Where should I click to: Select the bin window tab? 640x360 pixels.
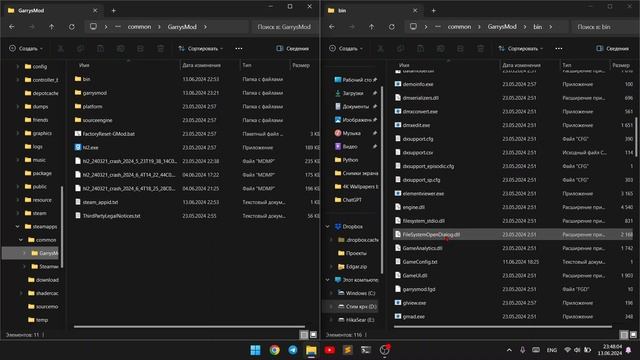(372, 11)
